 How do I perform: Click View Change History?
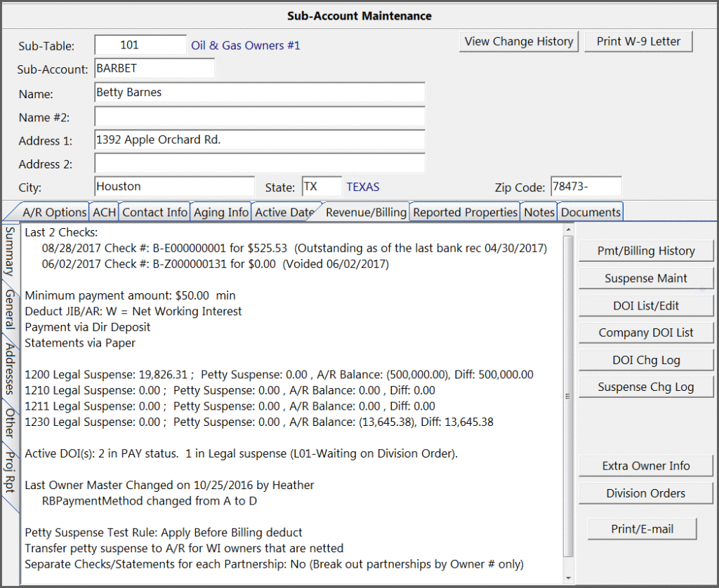coord(518,41)
